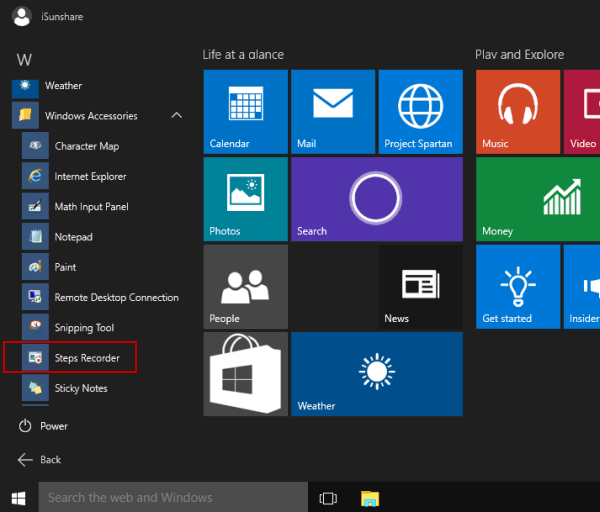Click the search the web and Windows box
This screenshot has width=600, height=512.
[173, 497]
